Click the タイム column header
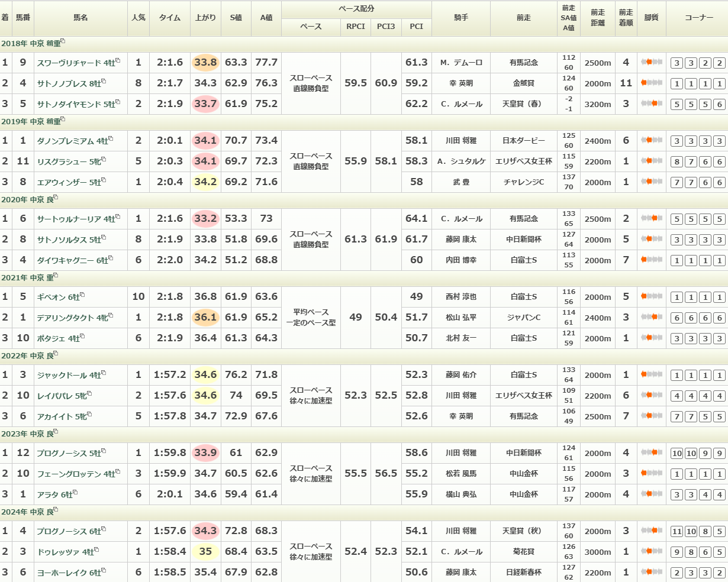The height and width of the screenshot is (582, 728). [169, 18]
